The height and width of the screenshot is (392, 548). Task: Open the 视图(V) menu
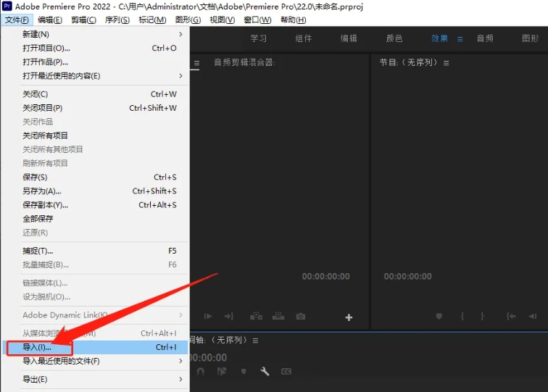click(x=223, y=20)
